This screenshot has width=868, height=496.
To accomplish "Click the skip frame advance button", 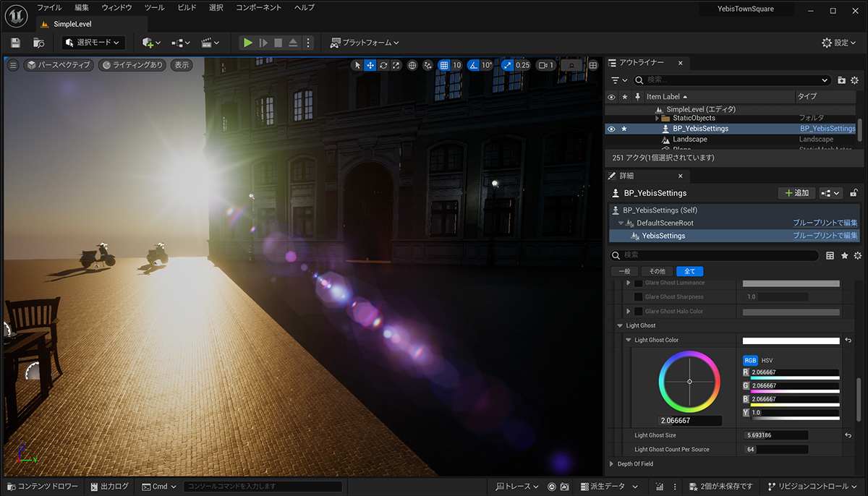I will (263, 43).
